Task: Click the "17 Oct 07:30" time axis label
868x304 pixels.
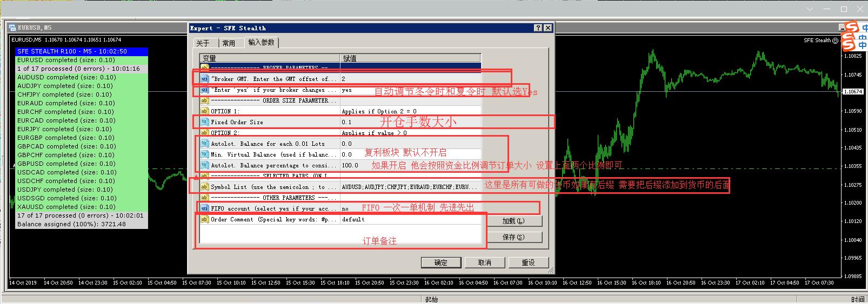Action: 819,282
